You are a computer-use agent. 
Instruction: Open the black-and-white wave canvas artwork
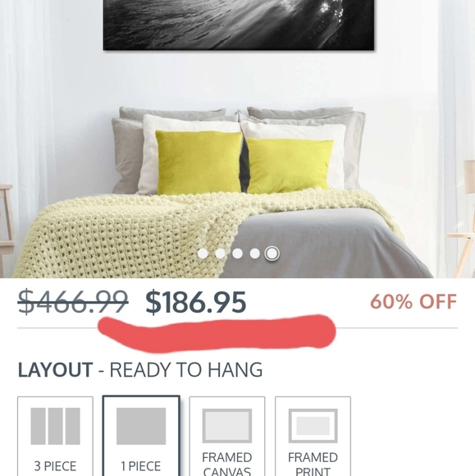coord(239,25)
